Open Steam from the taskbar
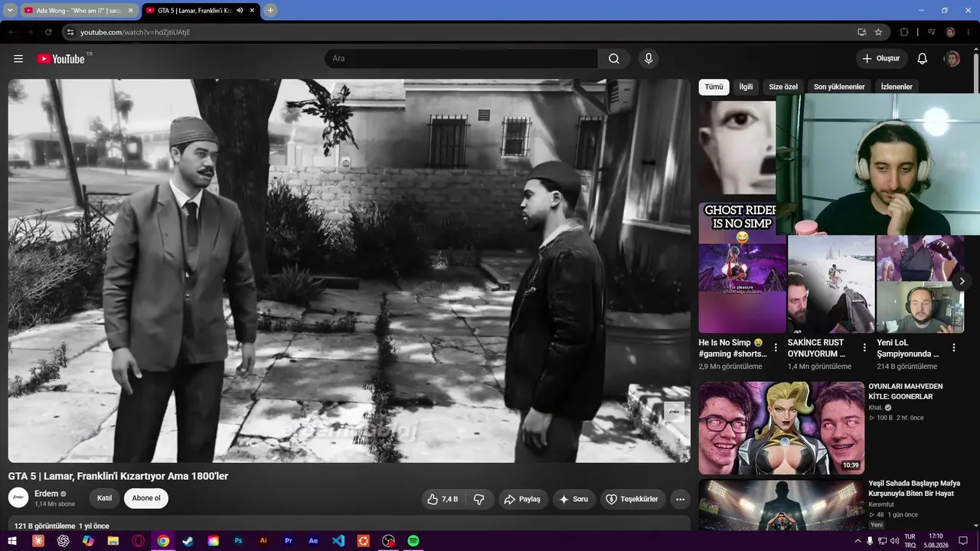Screen dimensions: 980x551 coord(188,541)
